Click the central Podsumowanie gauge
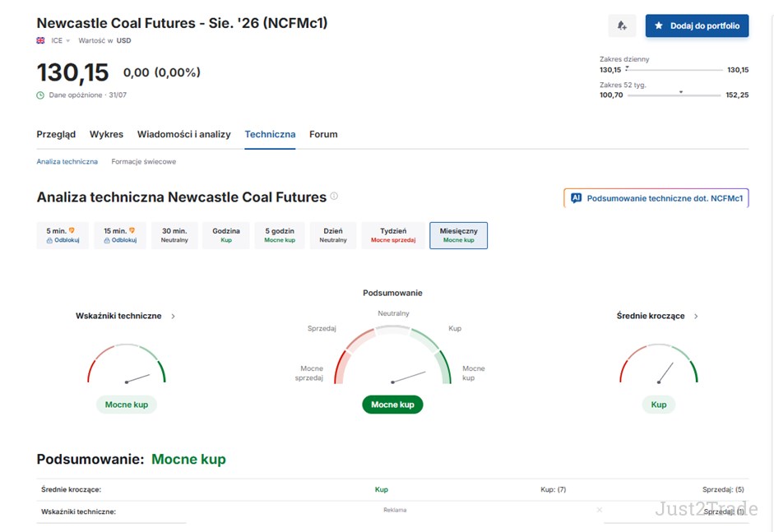The width and height of the screenshot is (774, 532). click(392, 355)
